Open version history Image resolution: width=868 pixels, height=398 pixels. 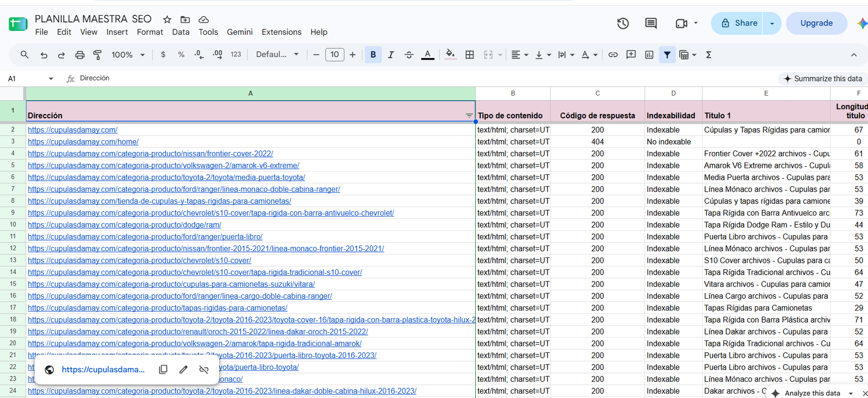click(623, 23)
